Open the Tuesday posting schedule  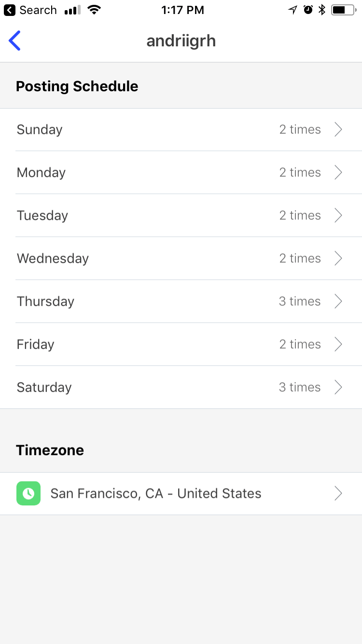click(x=181, y=215)
